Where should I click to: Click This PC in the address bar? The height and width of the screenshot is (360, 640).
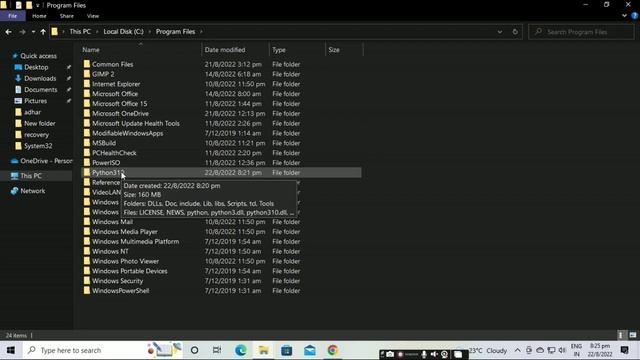pos(80,32)
